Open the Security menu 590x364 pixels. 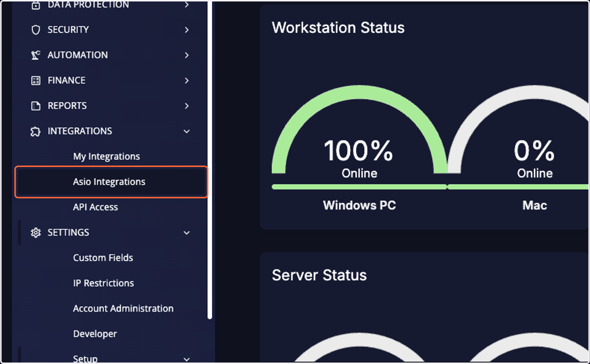coord(68,30)
